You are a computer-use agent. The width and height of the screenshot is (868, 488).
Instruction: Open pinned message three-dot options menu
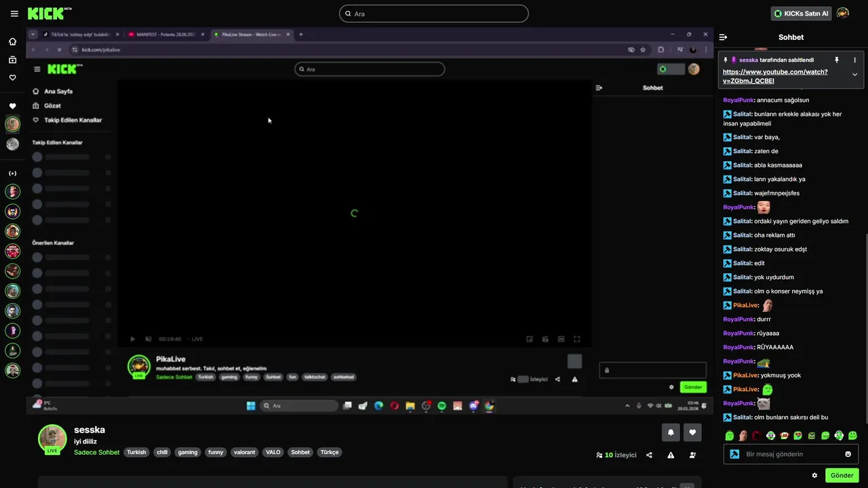[854, 60]
